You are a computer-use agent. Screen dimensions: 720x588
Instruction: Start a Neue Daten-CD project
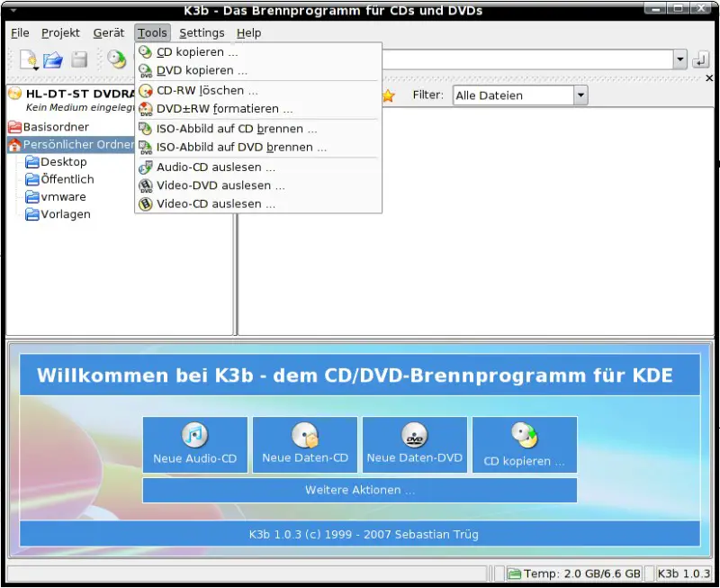click(x=305, y=444)
